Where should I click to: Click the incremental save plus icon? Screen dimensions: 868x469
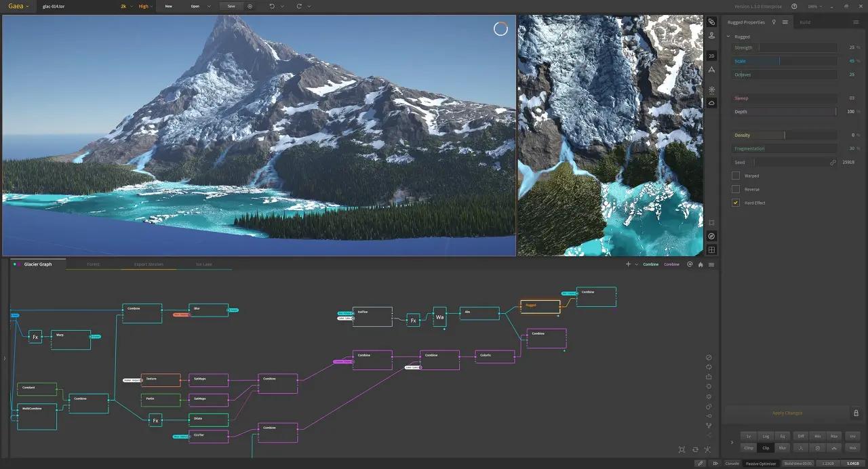pyautogui.click(x=250, y=6)
